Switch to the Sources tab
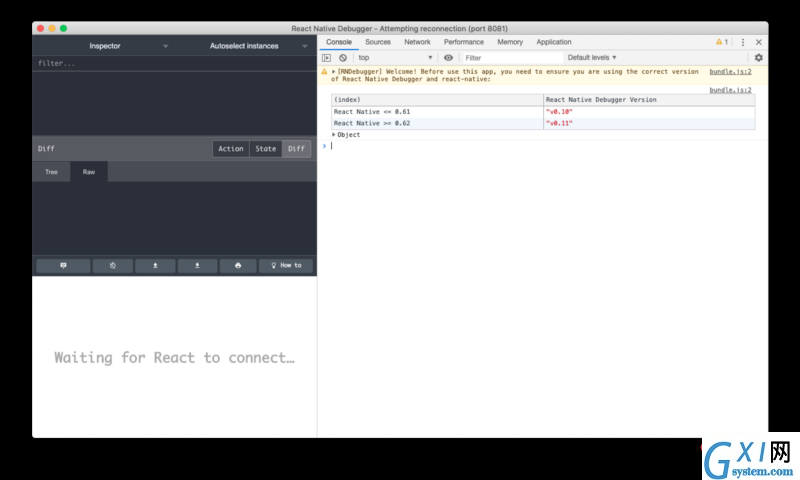The image size is (800, 480). click(x=378, y=42)
